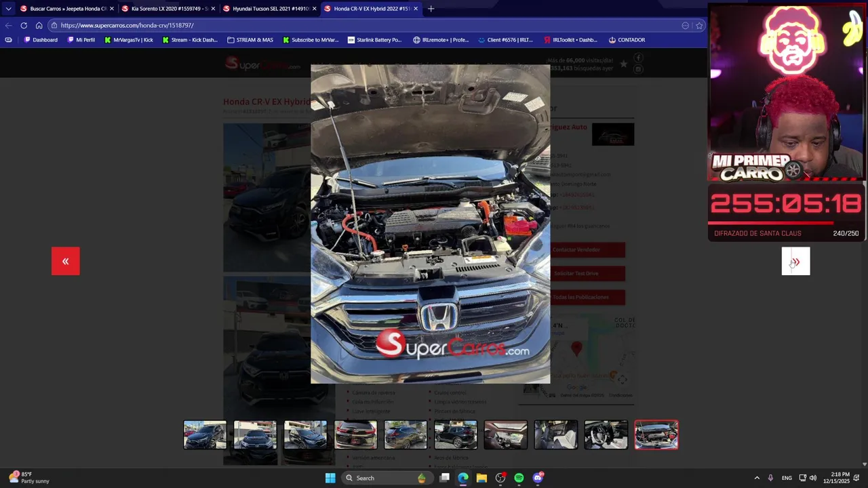Open the Dashboard bookmark
Viewport: 868px width, 488px height.
click(x=41, y=40)
